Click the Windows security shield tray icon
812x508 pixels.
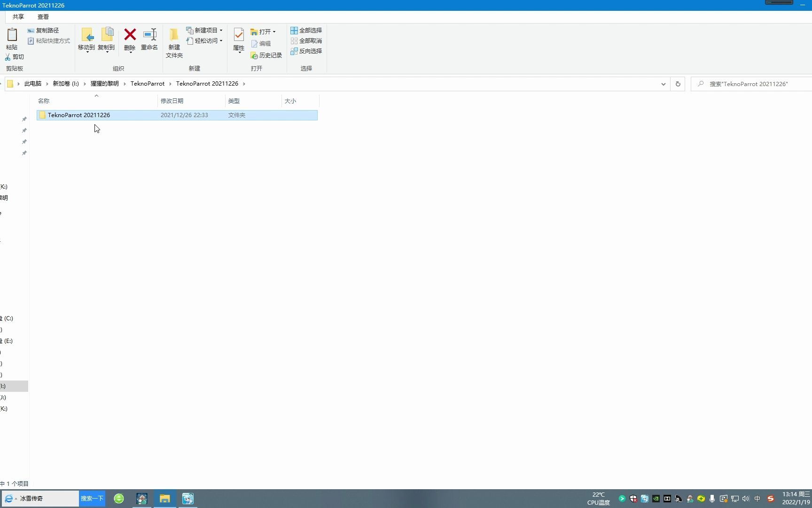click(x=633, y=499)
